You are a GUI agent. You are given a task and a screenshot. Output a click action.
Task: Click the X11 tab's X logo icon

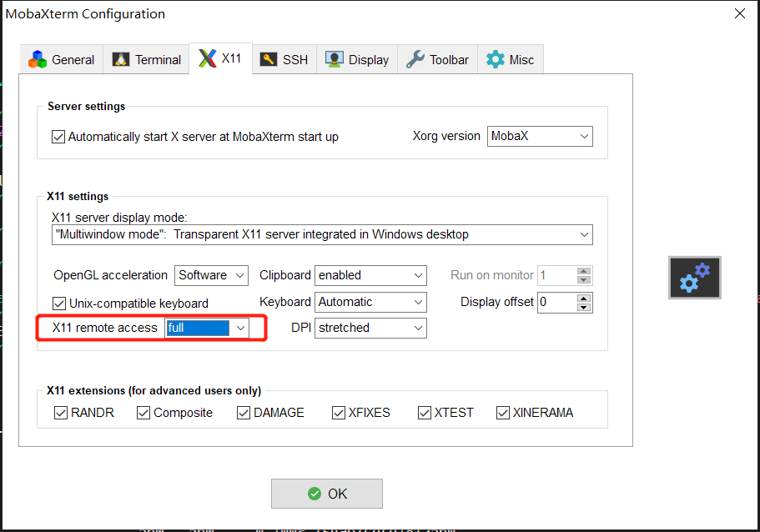point(209,58)
